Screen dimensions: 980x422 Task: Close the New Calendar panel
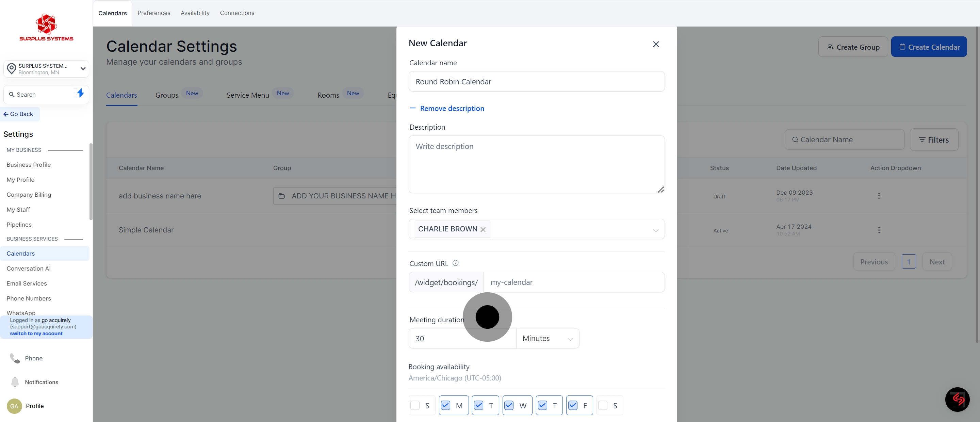[x=655, y=44]
